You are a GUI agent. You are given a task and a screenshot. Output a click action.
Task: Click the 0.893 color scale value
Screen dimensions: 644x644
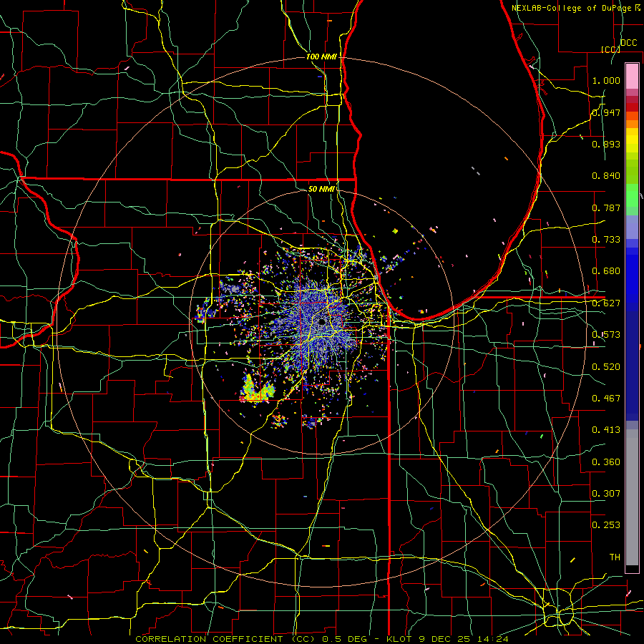click(x=606, y=144)
